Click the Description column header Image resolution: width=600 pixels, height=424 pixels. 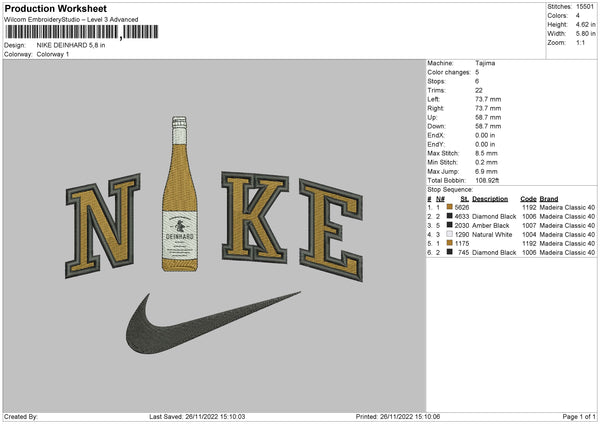[x=490, y=199]
